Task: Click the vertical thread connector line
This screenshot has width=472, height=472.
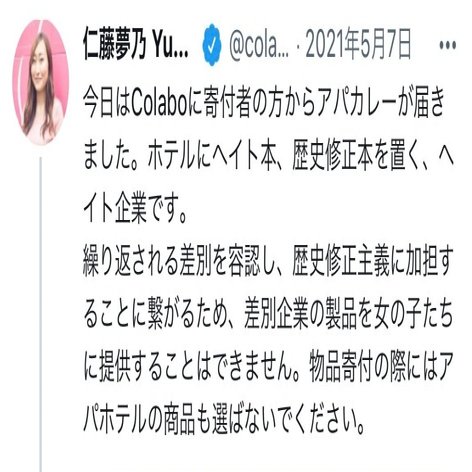Action: coord(41,314)
